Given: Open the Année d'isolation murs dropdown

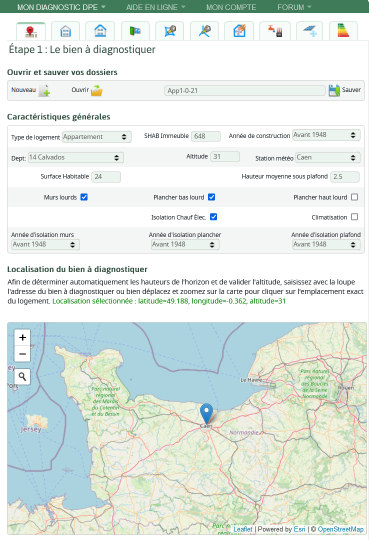Looking at the screenshot, I should point(45,245).
